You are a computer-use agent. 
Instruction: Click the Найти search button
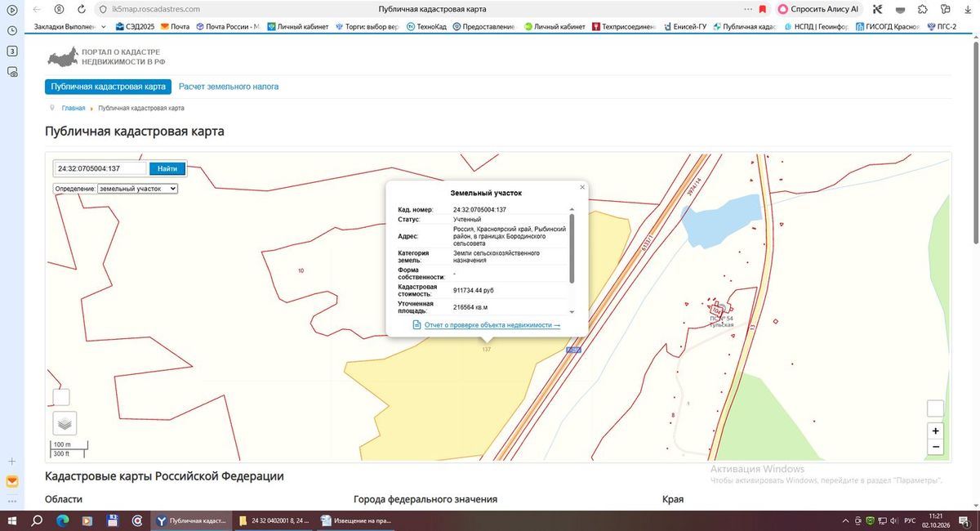(x=167, y=168)
